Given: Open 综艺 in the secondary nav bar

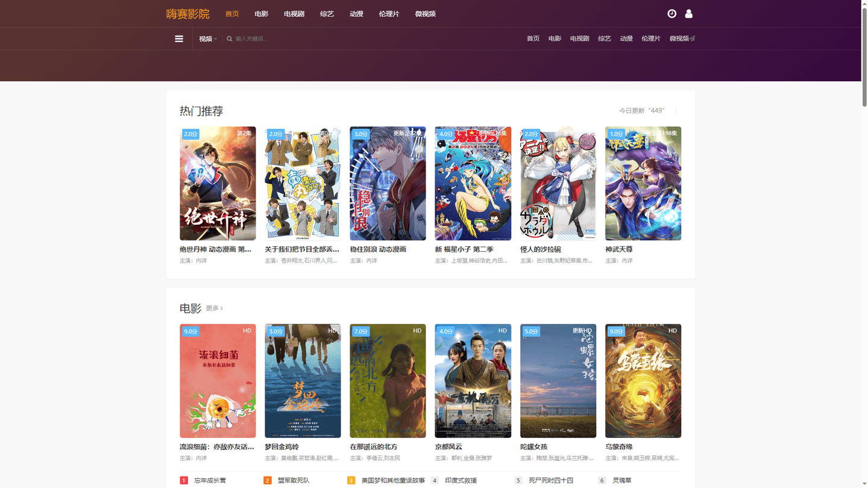Looking at the screenshot, I should [x=605, y=39].
